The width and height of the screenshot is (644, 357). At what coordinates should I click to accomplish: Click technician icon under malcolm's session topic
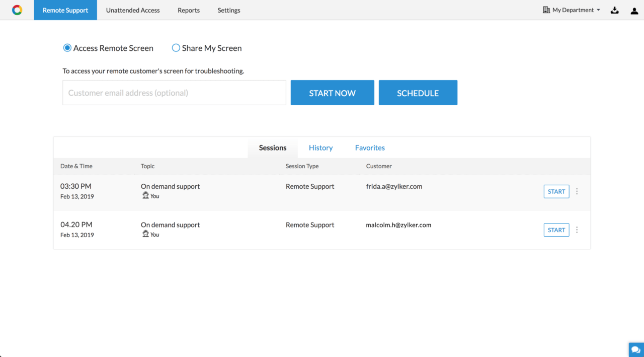145,234
